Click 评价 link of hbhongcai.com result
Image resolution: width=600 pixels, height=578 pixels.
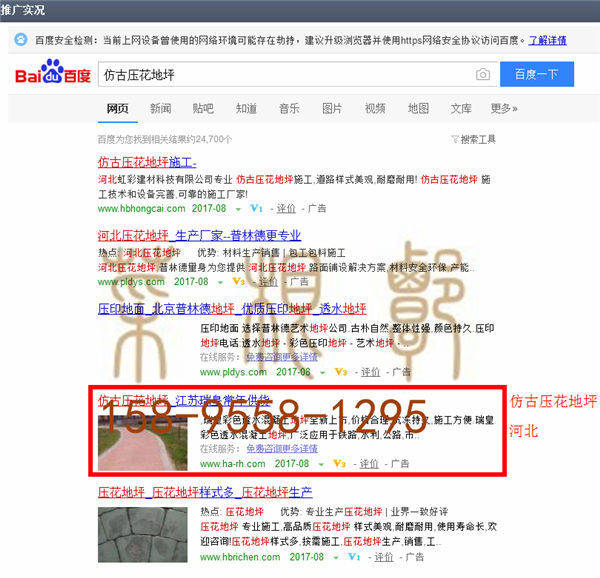pyautogui.click(x=286, y=208)
